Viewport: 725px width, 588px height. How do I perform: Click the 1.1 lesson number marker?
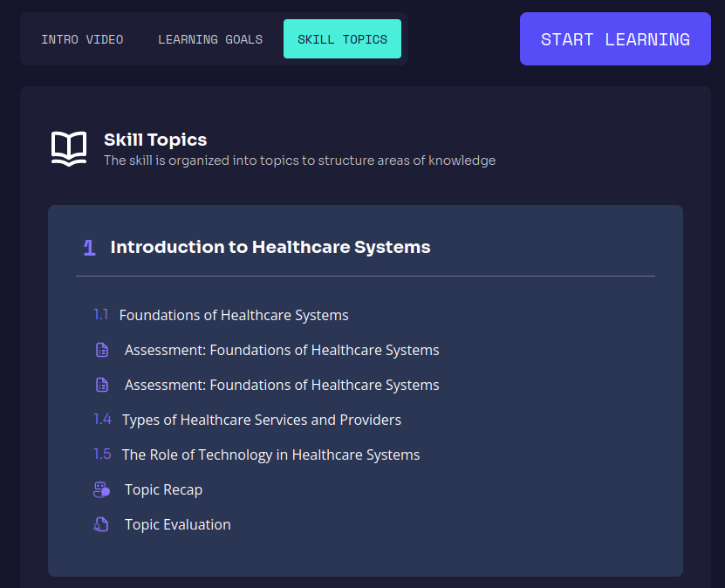pos(101,315)
